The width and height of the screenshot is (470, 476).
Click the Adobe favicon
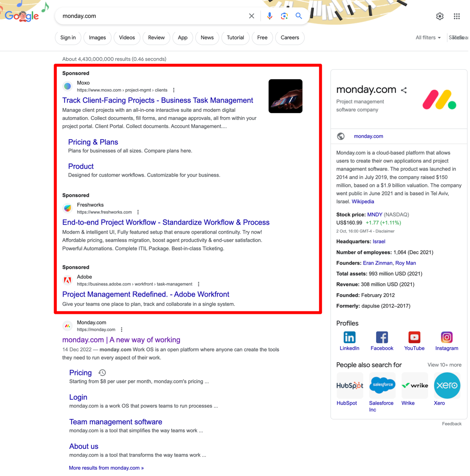coord(68,280)
